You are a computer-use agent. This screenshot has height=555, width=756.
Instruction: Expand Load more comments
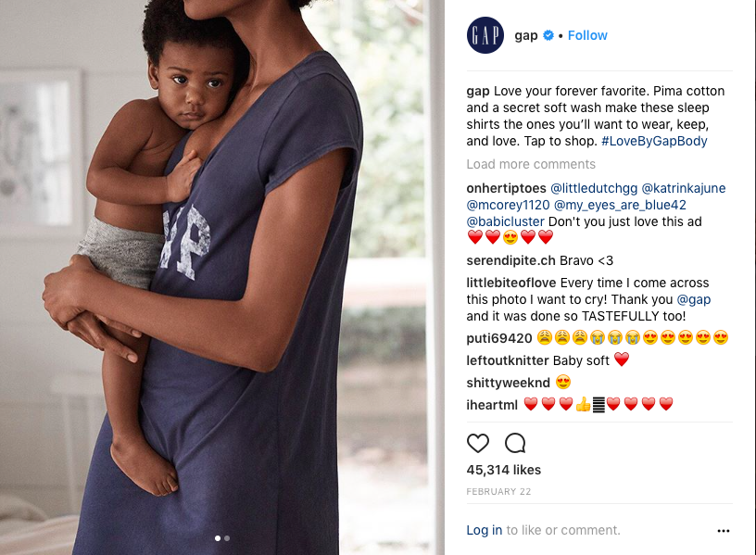coord(531,164)
